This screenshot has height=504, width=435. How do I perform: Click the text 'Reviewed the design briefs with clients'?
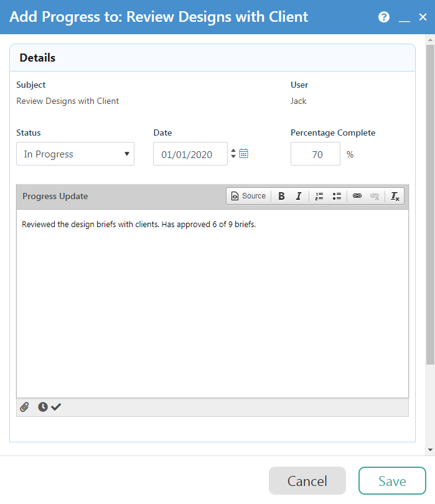pyautogui.click(x=90, y=225)
